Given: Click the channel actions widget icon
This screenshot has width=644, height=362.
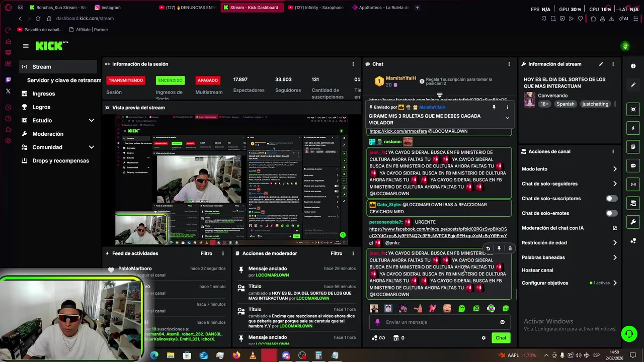Looking at the screenshot, I should point(633,203).
